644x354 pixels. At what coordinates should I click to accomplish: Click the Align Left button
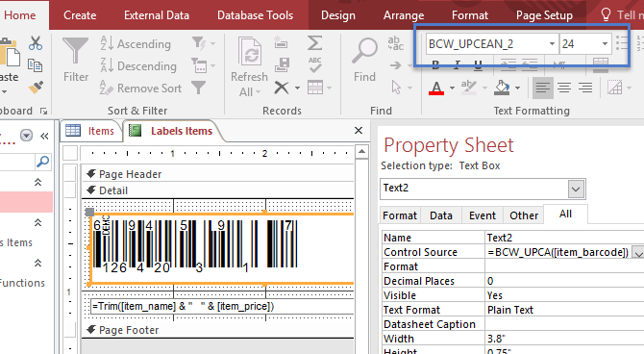[x=542, y=88]
